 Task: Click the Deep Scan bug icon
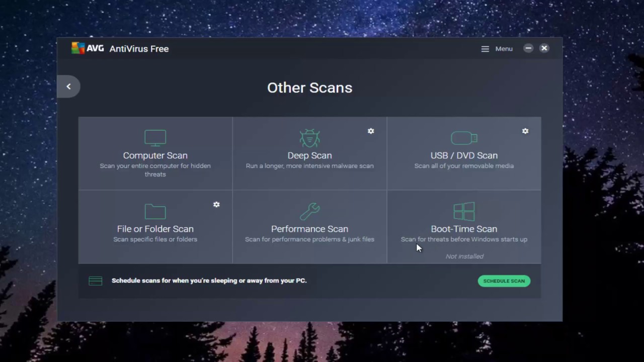click(309, 138)
